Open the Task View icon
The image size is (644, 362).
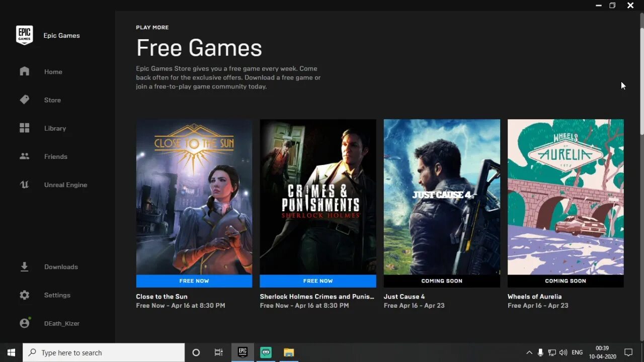pos(219,352)
